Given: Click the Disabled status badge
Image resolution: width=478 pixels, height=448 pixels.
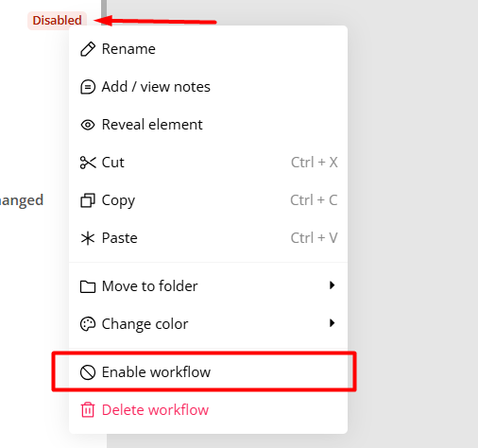Looking at the screenshot, I should coord(57,21).
